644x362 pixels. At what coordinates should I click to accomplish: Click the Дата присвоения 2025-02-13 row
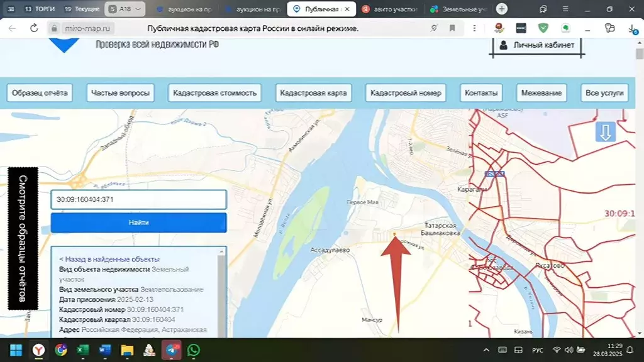[x=106, y=299]
